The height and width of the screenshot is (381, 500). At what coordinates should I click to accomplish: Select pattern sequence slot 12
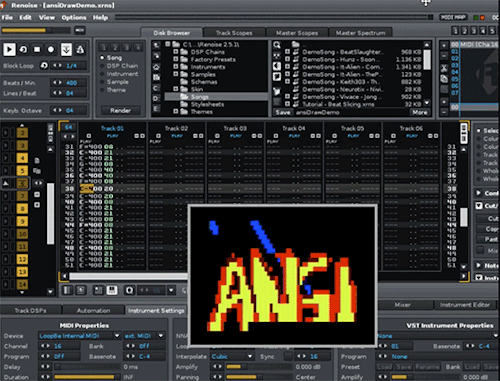point(22,259)
